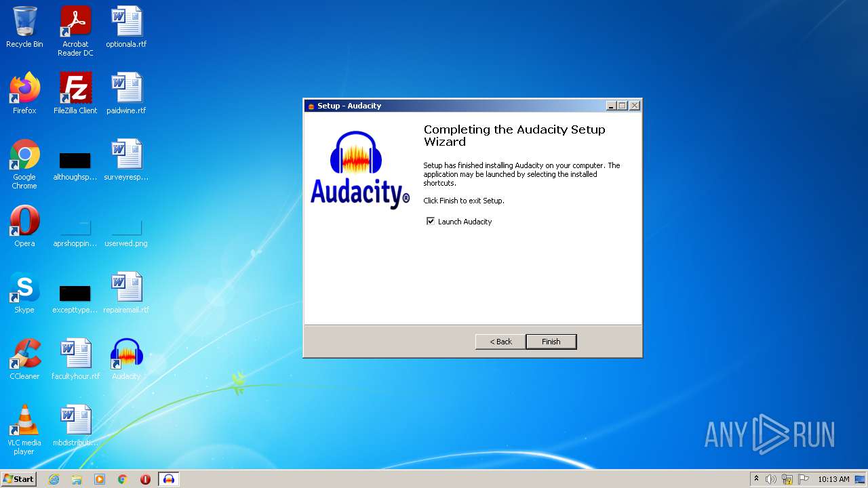Image resolution: width=868 pixels, height=488 pixels.
Task: Select the paidwine.rtf document icon
Action: point(126,94)
